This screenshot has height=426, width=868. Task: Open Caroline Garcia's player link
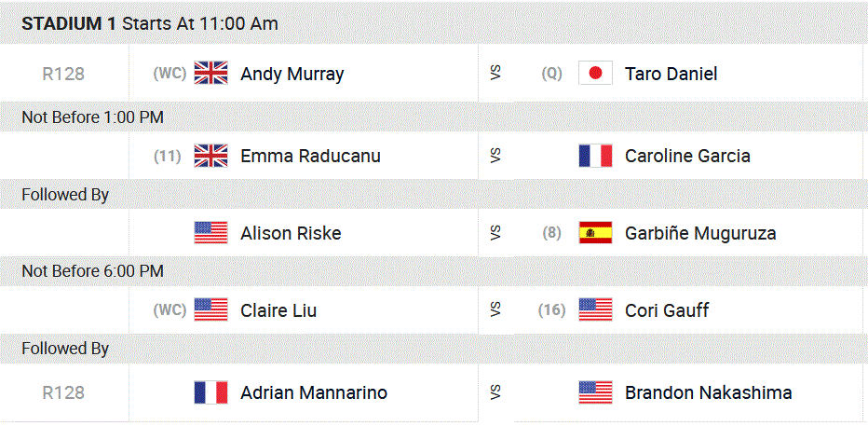(687, 156)
